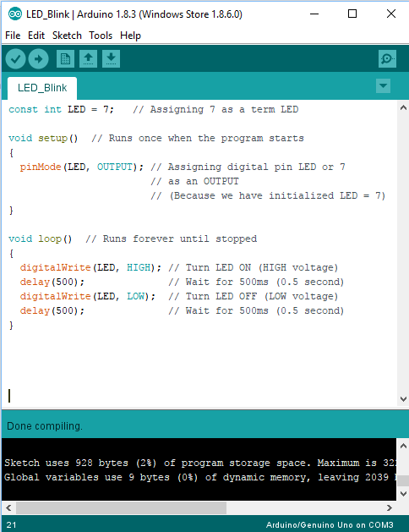
Task: Click 'Arduino/Genuino Uno on COM3' in status bar
Action: coord(330,525)
